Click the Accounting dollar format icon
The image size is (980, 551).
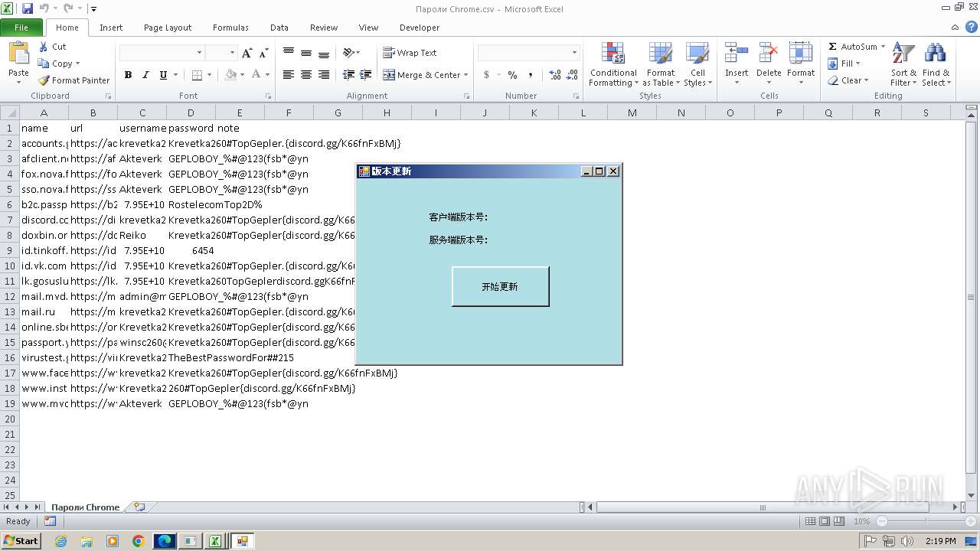(x=486, y=75)
